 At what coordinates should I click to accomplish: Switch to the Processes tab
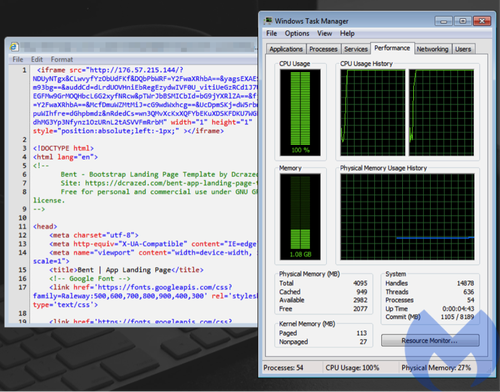tap(323, 49)
